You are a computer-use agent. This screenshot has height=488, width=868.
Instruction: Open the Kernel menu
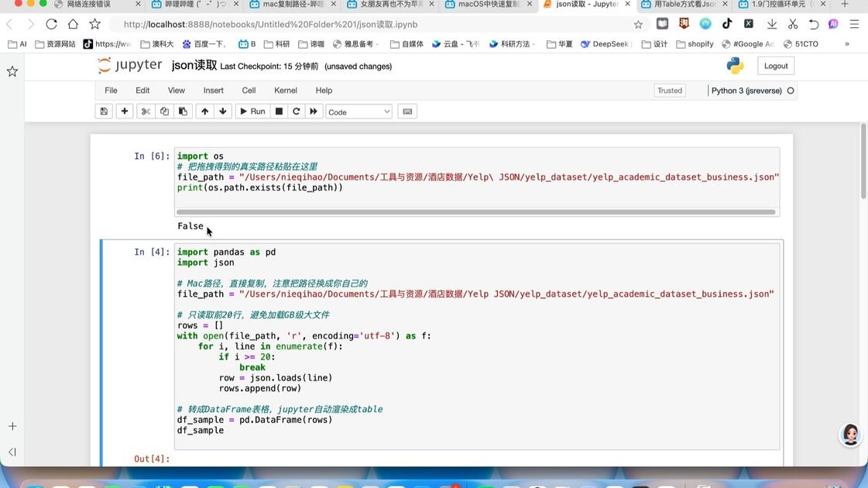coord(286,91)
